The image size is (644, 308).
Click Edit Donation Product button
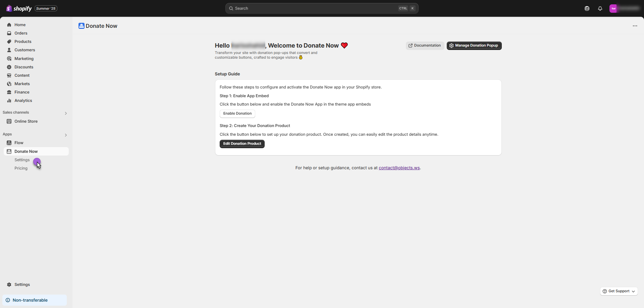242,144
